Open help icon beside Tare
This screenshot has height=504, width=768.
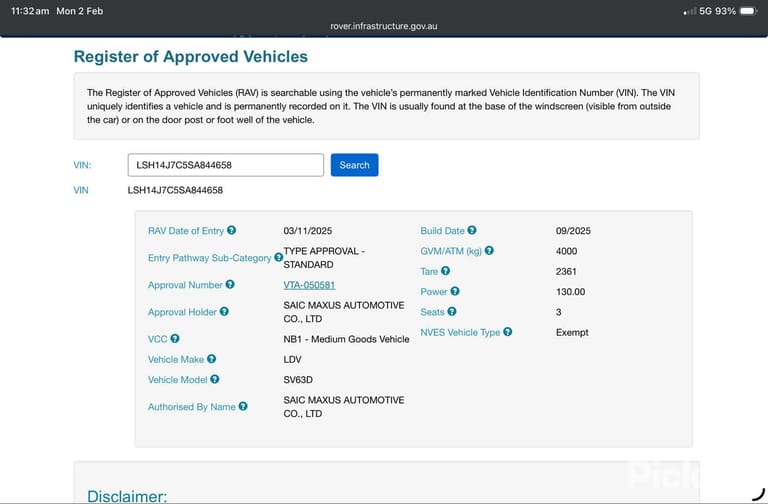tap(445, 271)
